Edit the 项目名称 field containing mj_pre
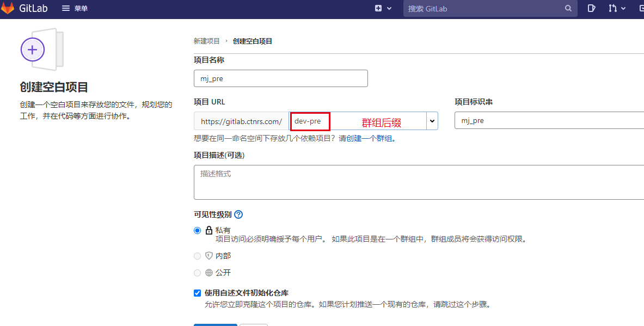Image resolution: width=644 pixels, height=326 pixels. click(280, 78)
